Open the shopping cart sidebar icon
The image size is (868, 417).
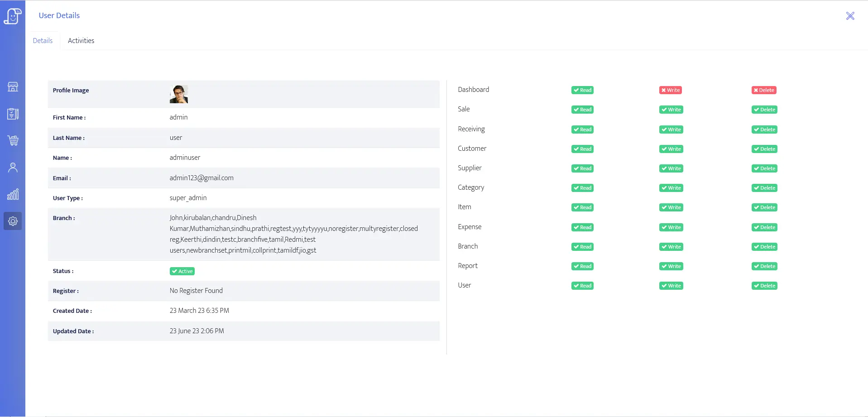click(x=13, y=140)
